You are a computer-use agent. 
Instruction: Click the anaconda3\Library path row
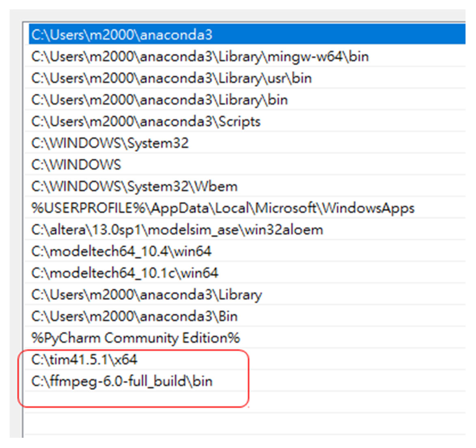click(147, 295)
